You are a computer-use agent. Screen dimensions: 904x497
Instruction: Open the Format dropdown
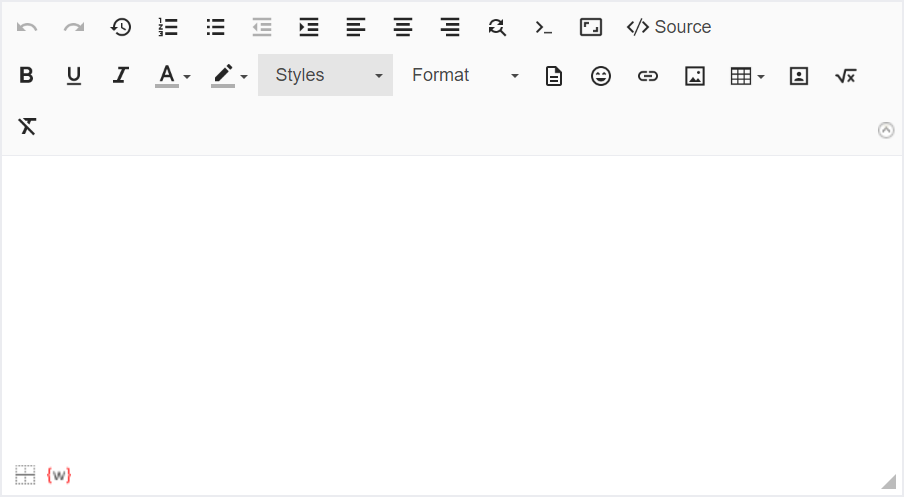point(465,76)
